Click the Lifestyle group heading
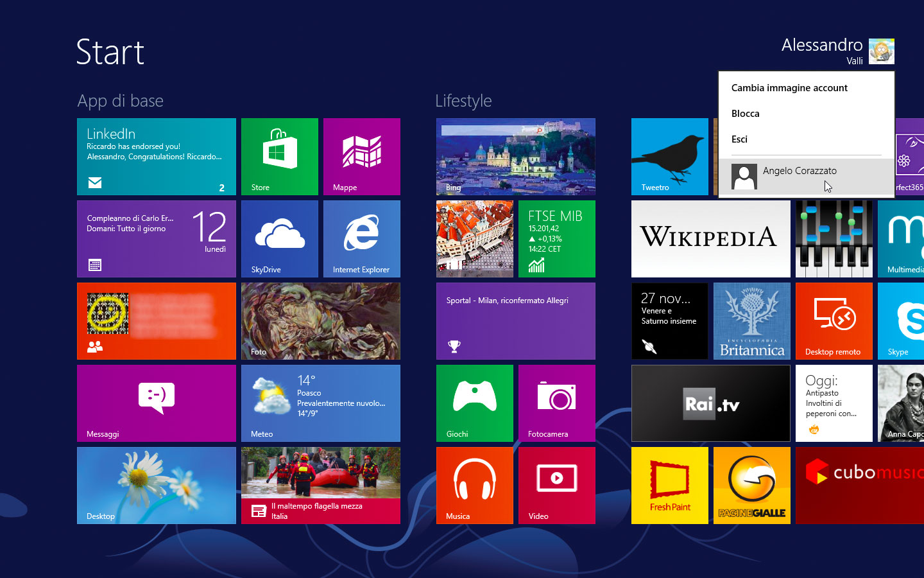 [x=463, y=101]
